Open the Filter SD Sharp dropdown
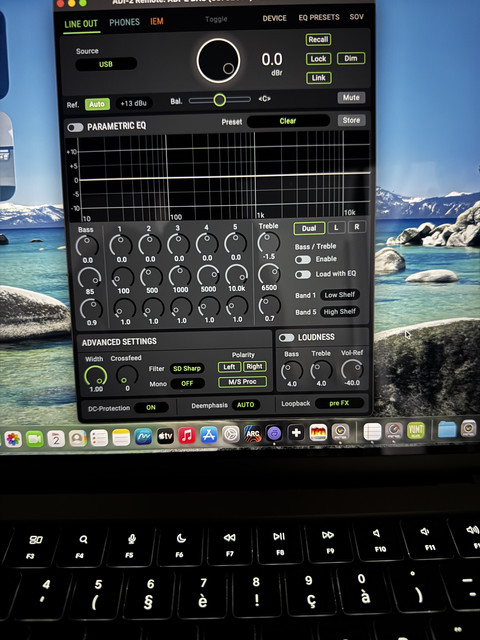480x640 pixels. (x=187, y=369)
